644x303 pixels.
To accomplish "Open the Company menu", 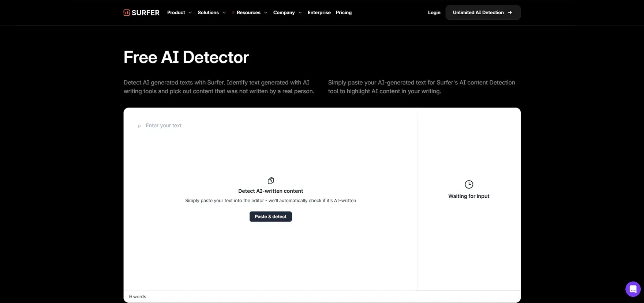I will click(x=284, y=12).
